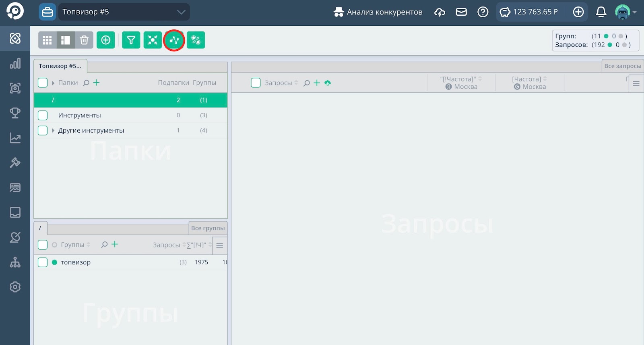
Task: Open notifications bell icon
Action: pos(601,12)
